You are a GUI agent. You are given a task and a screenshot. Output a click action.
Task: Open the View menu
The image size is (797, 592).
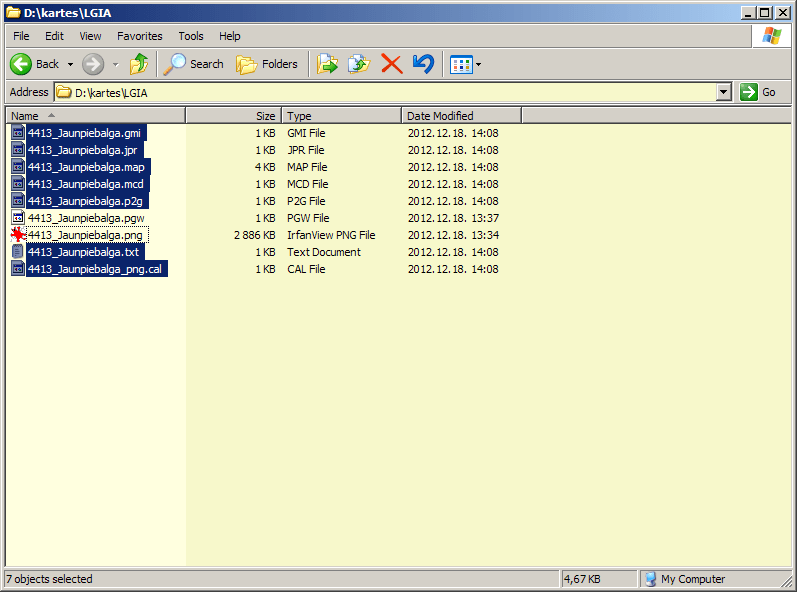[90, 36]
